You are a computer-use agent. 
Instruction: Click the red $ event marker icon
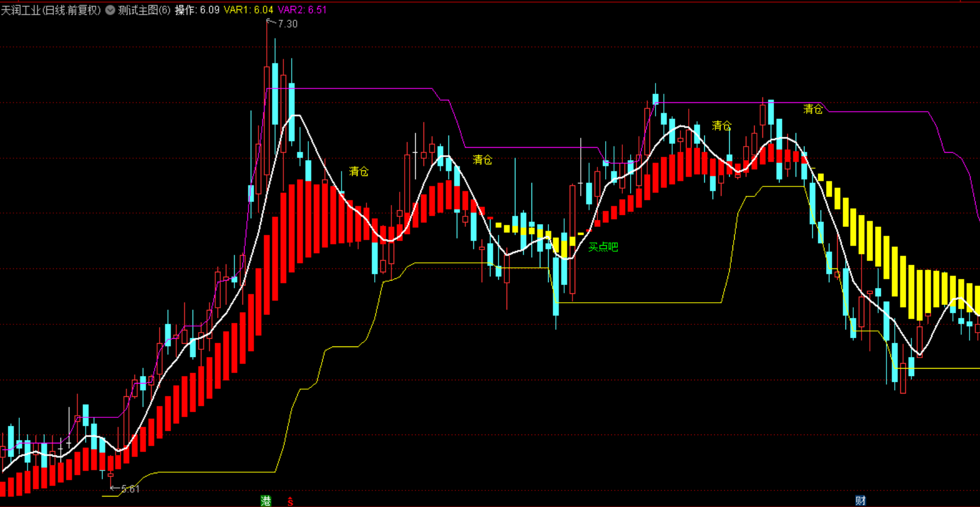[290, 501]
